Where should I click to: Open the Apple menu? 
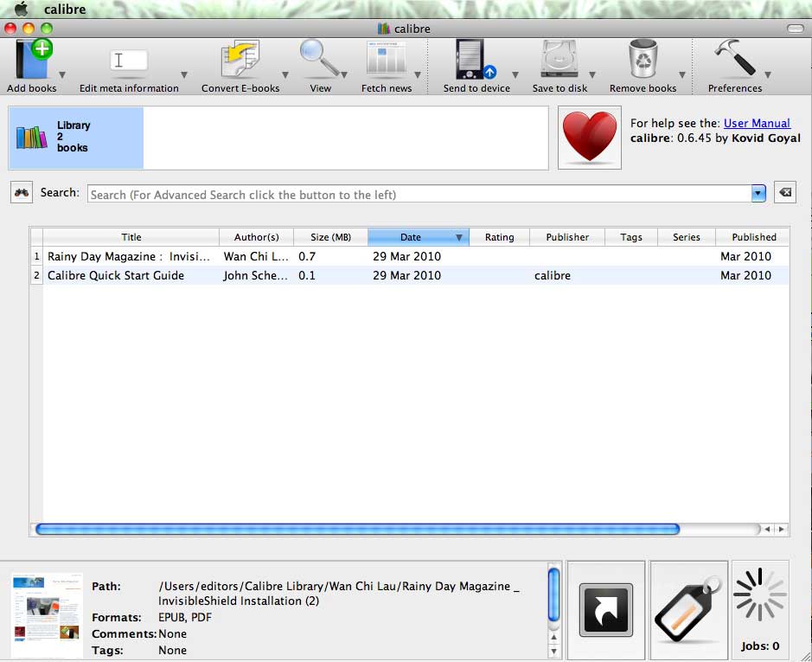click(21, 9)
